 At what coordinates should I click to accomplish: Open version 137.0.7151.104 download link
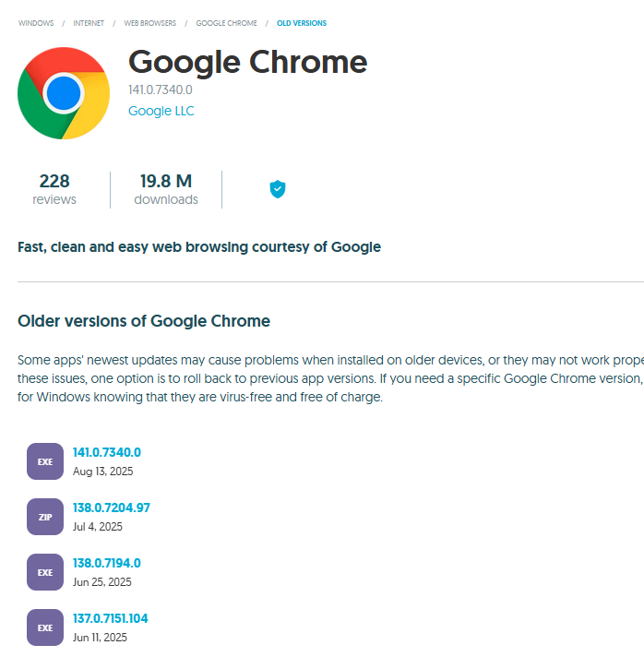[110, 618]
